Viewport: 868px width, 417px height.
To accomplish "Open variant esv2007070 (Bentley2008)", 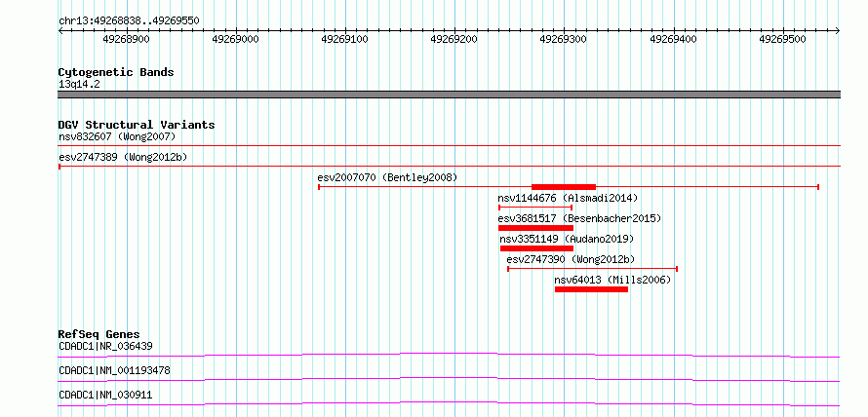I will pos(387,178).
